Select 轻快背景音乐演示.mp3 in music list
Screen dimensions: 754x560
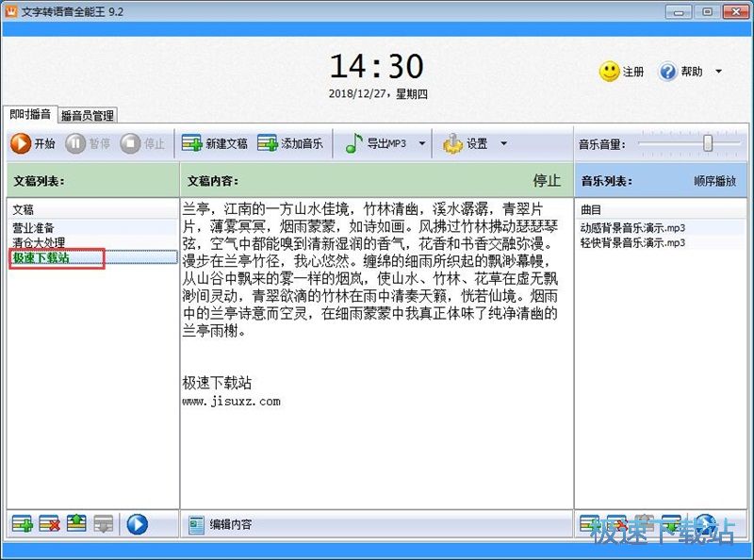(660, 242)
